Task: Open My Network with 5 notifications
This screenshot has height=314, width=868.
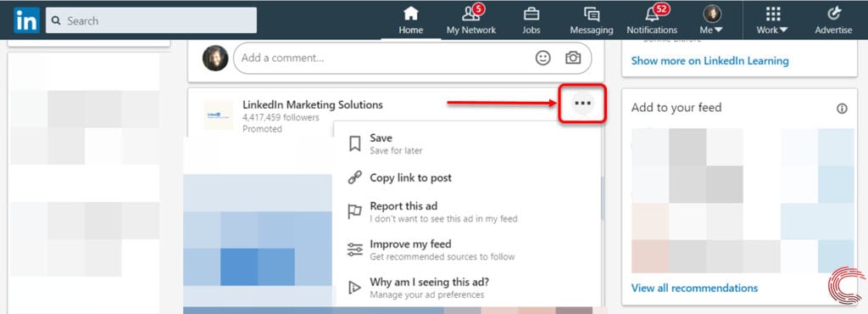Action: [x=471, y=20]
